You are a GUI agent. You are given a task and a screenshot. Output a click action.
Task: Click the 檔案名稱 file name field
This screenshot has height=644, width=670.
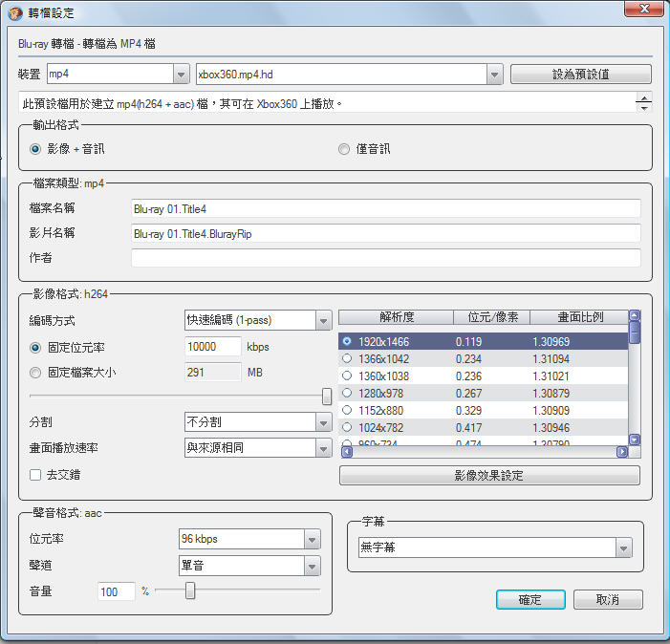point(385,208)
